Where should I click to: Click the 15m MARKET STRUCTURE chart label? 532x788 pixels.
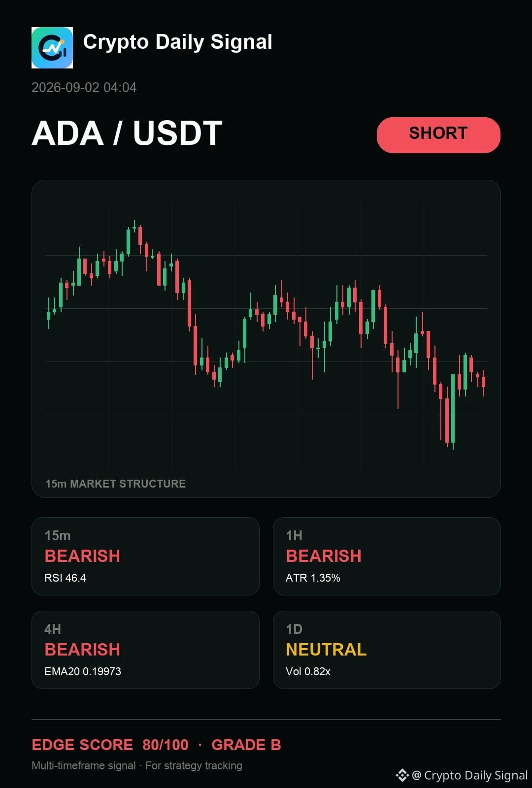(116, 484)
